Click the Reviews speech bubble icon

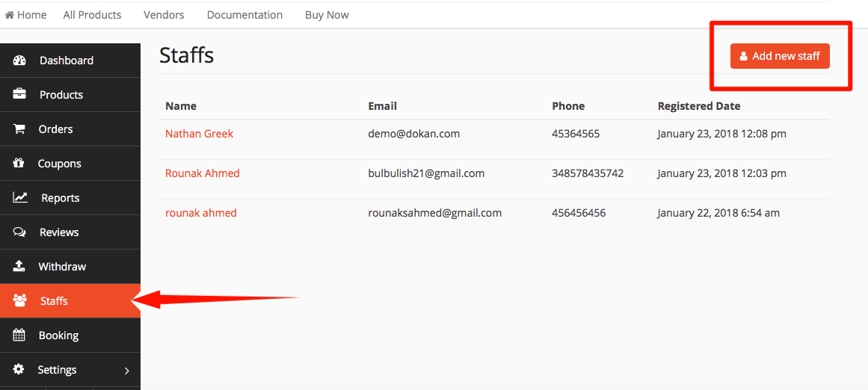19,232
